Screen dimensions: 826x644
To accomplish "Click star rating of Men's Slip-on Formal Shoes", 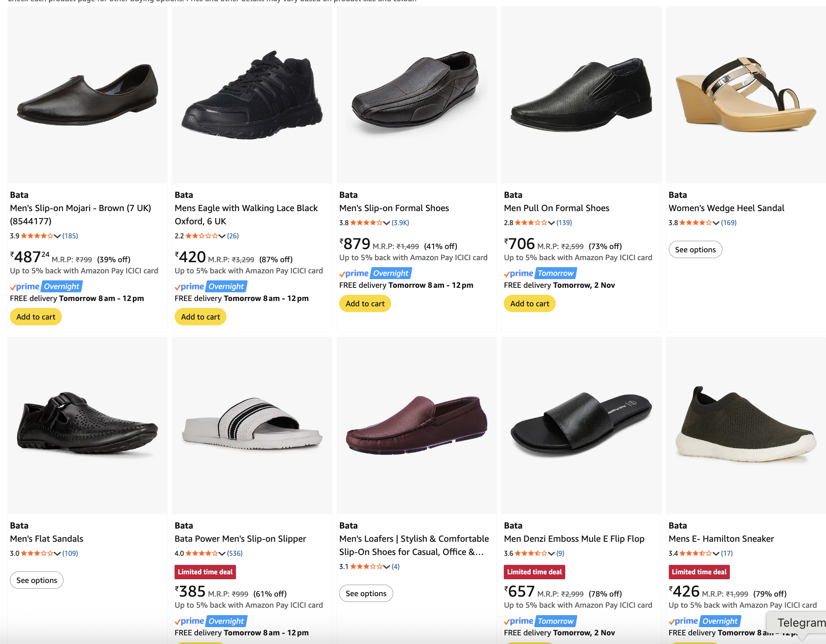I will click(366, 223).
